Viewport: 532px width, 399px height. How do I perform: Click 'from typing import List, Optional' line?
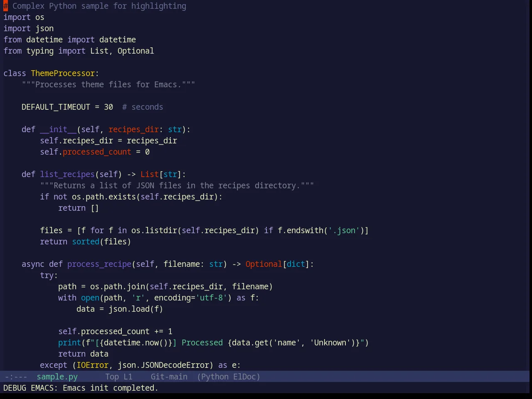pyautogui.click(x=79, y=51)
